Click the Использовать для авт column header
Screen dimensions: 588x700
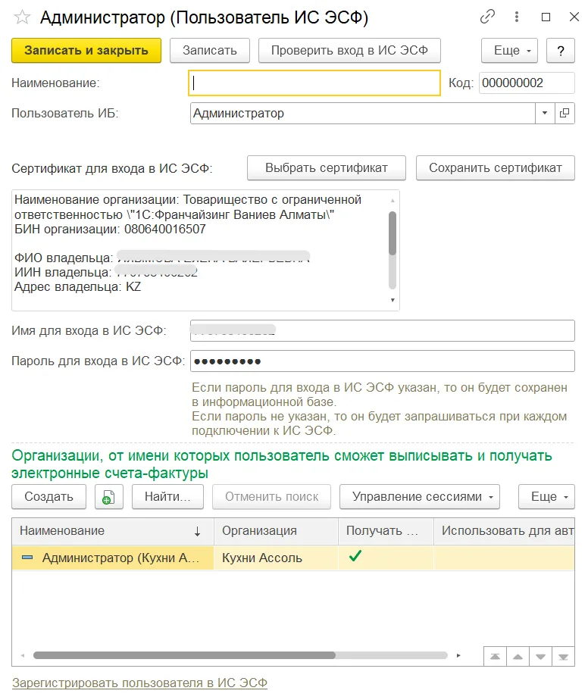click(505, 531)
